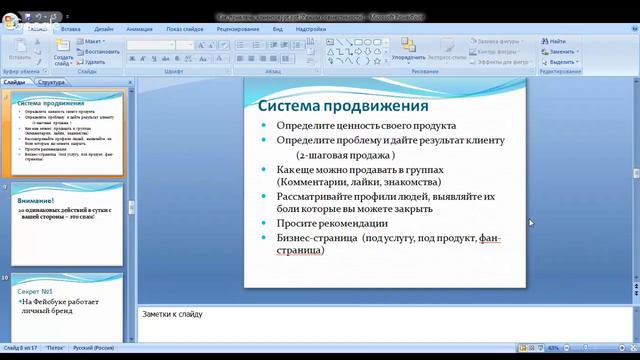Expand the shapes gallery more arrow
This screenshot has height=360, width=640.
(x=386, y=62)
